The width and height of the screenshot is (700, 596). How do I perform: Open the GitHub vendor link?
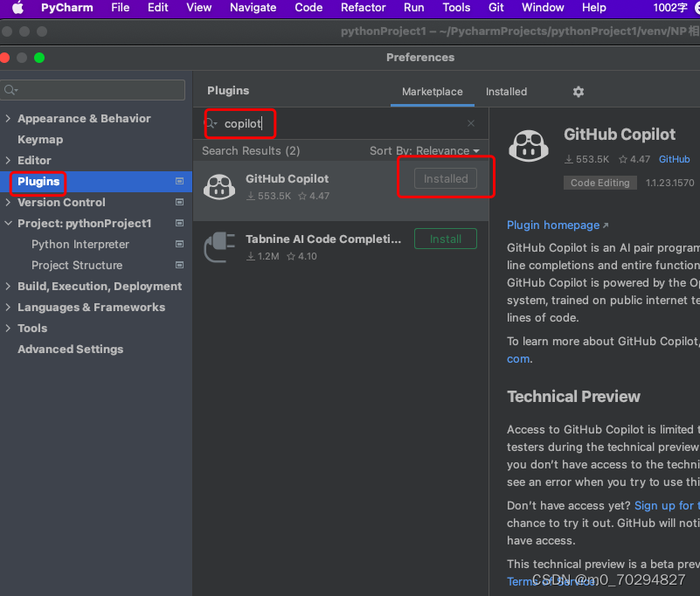coord(674,159)
